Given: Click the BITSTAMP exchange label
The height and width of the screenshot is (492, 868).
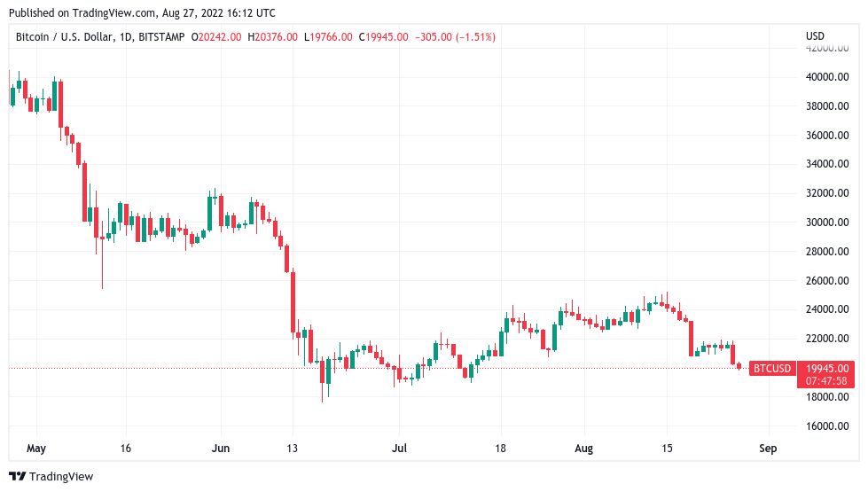Looking at the screenshot, I should click(x=161, y=37).
